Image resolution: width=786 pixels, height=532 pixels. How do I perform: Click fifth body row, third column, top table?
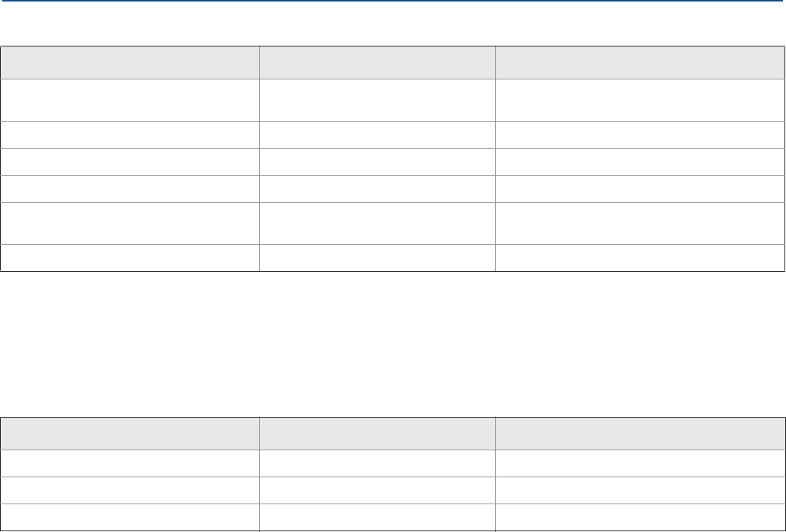[x=640, y=224]
